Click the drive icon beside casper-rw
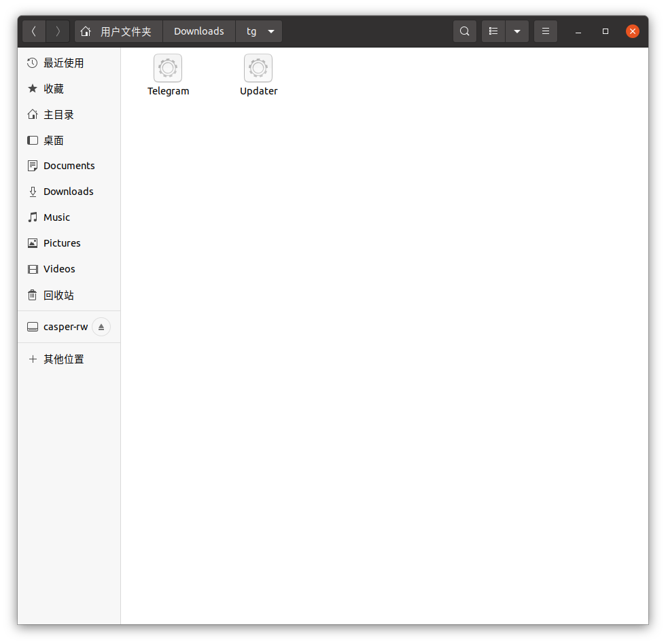666x644 pixels. 33,327
